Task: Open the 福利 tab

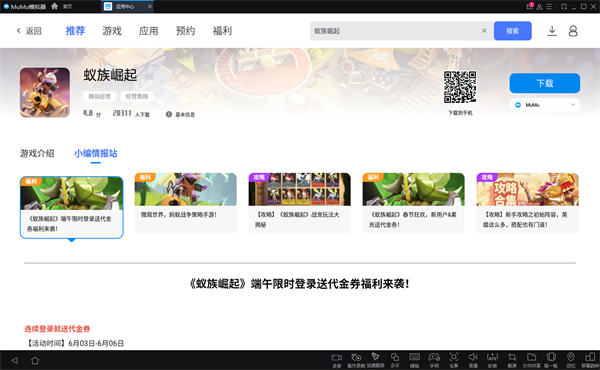Action: pyautogui.click(x=222, y=31)
